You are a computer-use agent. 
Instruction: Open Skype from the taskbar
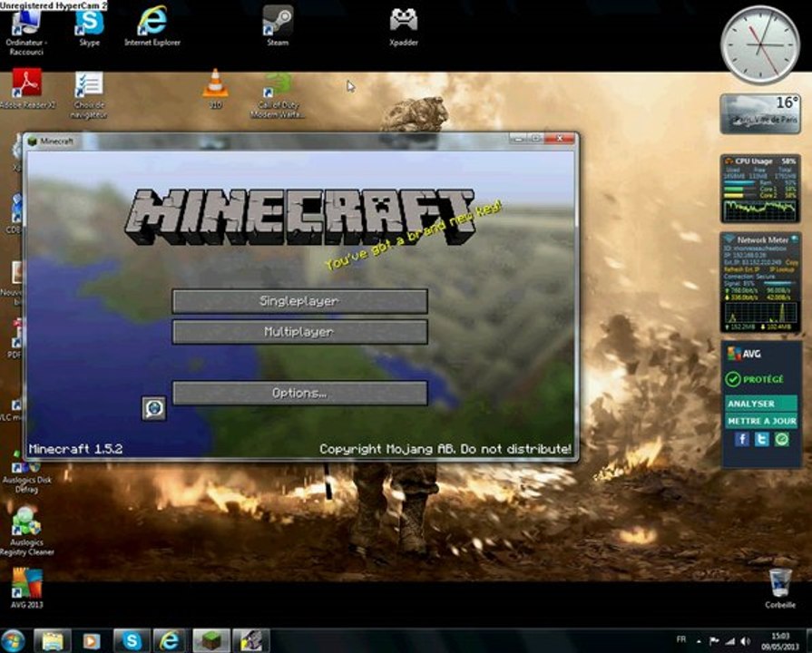click(x=132, y=641)
